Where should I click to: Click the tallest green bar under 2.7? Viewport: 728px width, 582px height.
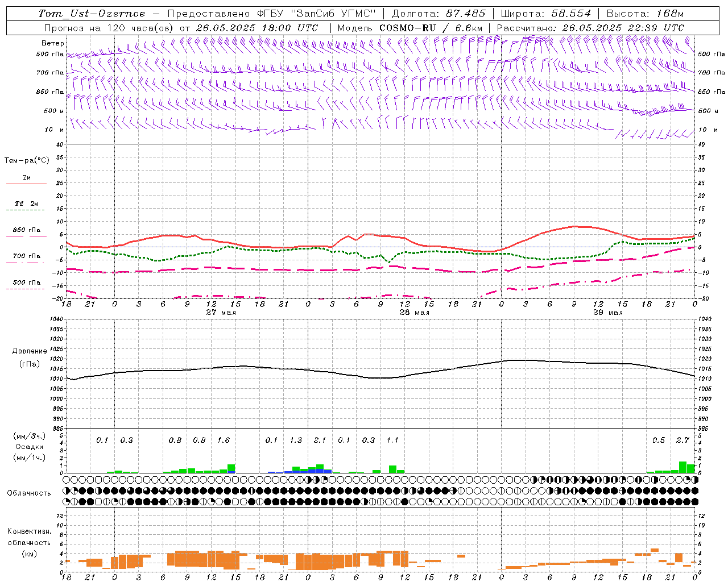pos(682,467)
